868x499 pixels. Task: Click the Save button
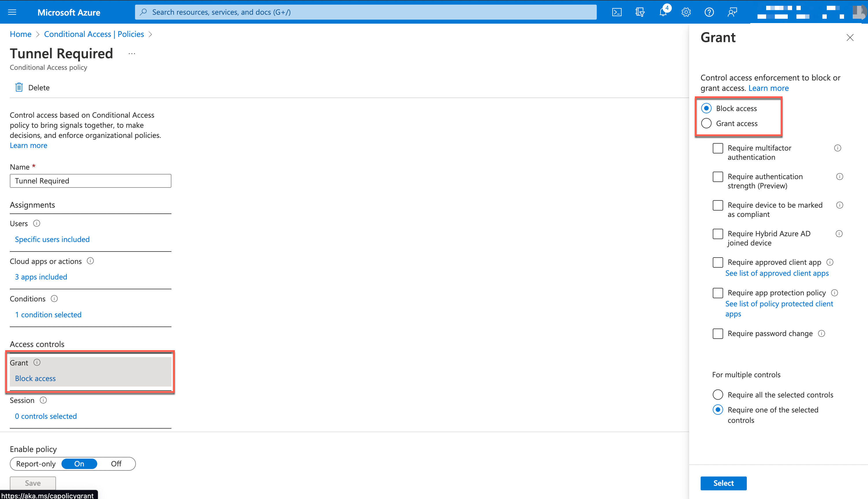[33, 483]
